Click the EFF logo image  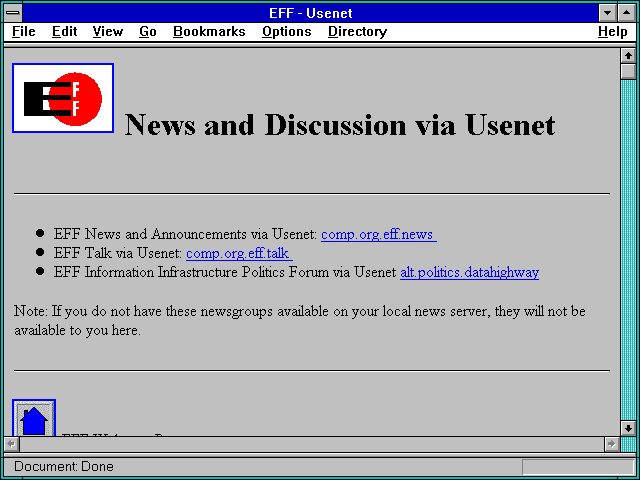63,98
